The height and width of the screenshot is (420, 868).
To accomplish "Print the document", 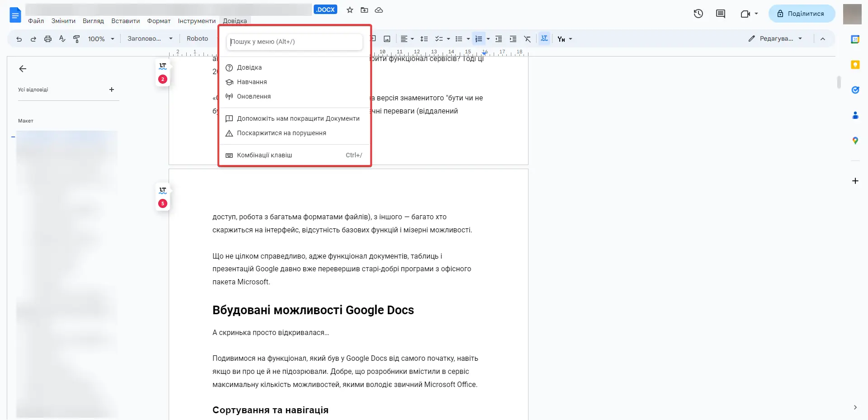I will 48,39.
